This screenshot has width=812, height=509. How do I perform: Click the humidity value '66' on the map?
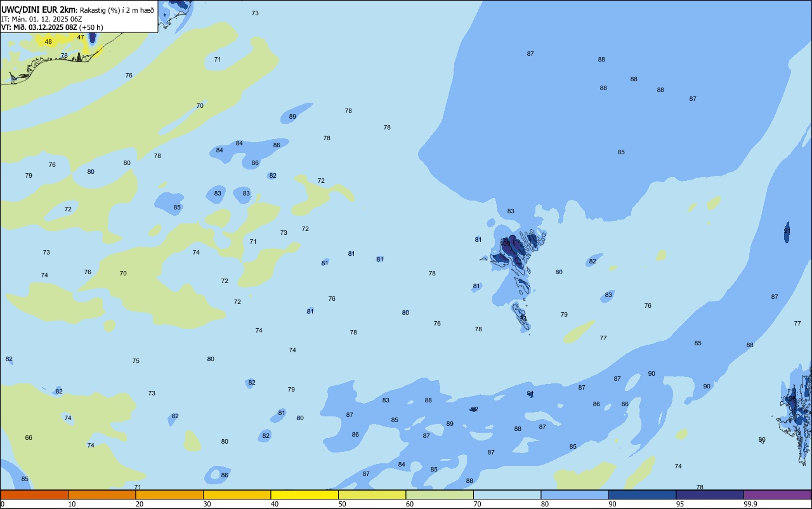(x=29, y=438)
